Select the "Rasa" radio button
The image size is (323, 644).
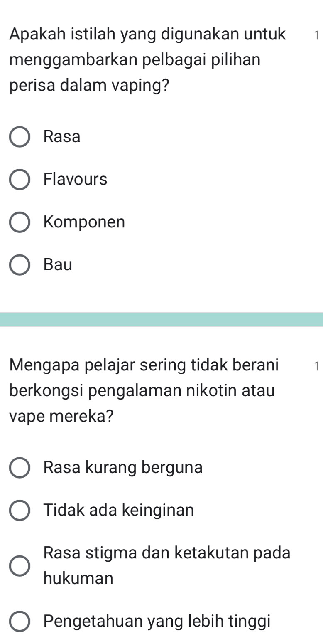pos(20,137)
